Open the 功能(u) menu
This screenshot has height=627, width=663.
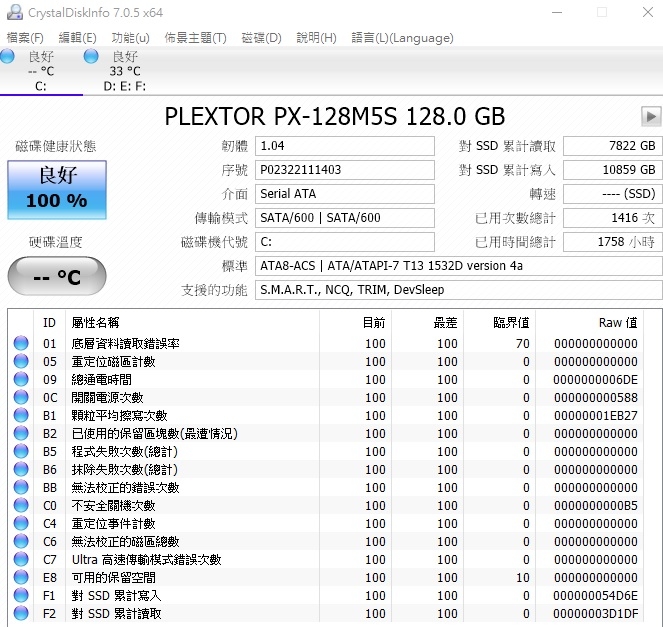point(130,38)
